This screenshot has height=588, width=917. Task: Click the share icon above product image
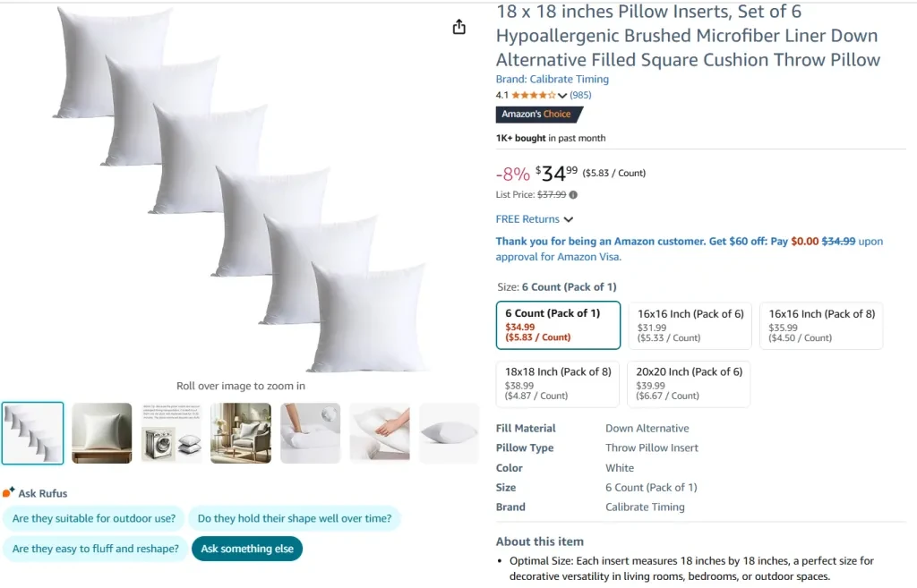[x=459, y=27]
